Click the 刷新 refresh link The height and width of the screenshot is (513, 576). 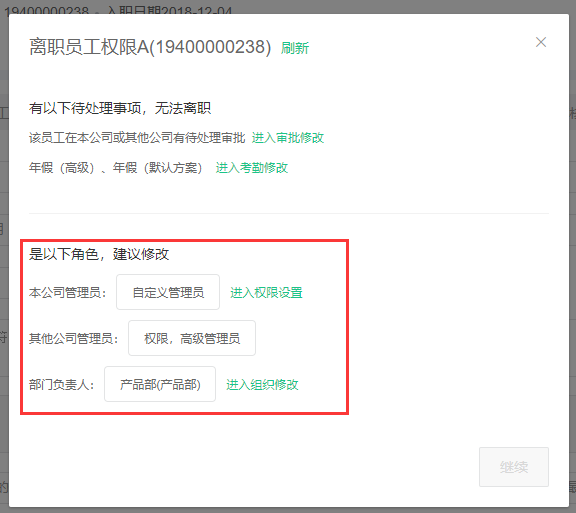click(295, 48)
